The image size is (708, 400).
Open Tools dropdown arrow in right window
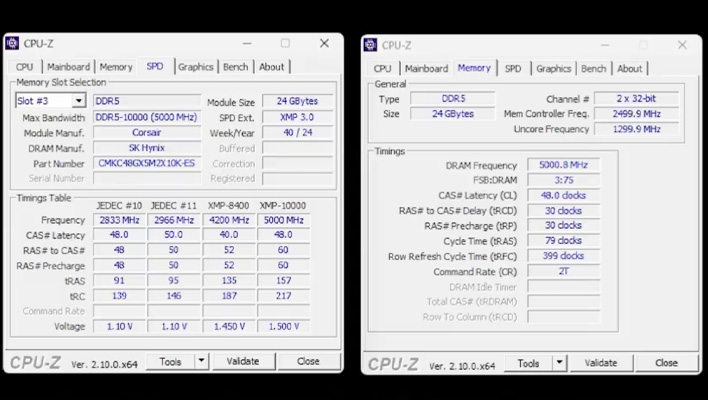point(559,363)
